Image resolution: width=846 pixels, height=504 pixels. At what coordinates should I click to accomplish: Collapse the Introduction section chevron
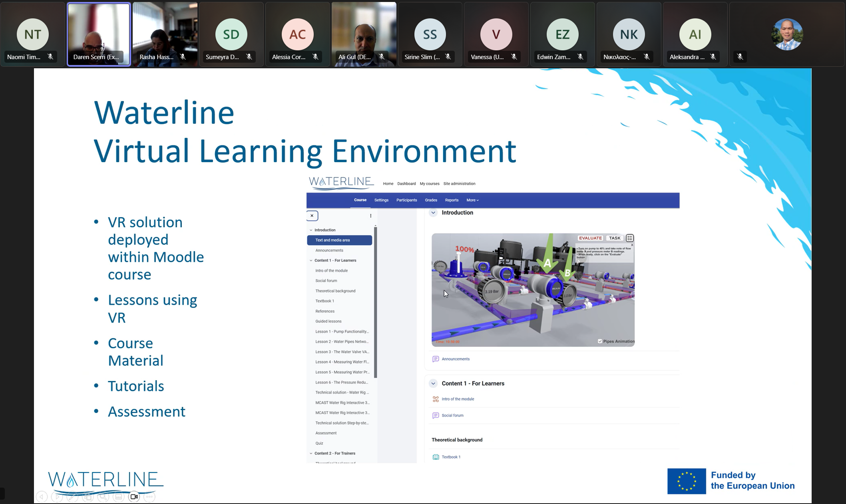coord(433,213)
